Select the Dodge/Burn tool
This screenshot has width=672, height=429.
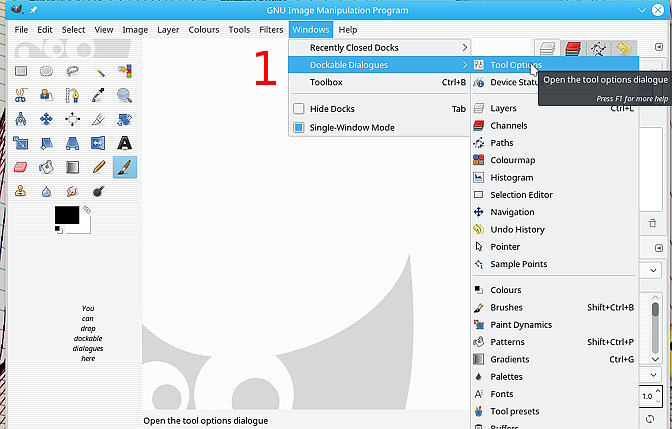point(99,191)
